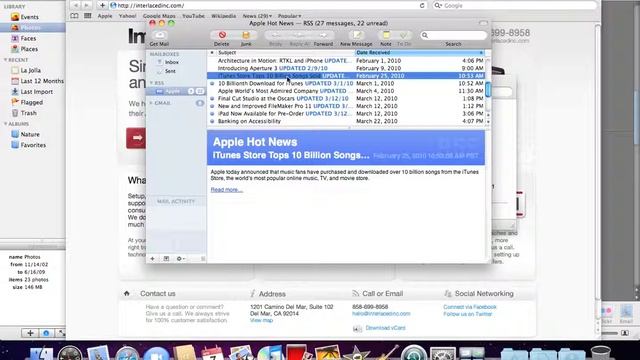Image resolution: width=640 pixels, height=360 pixels.
Task: Collapse the ALBUMS section in iPhoto
Action: point(6,124)
